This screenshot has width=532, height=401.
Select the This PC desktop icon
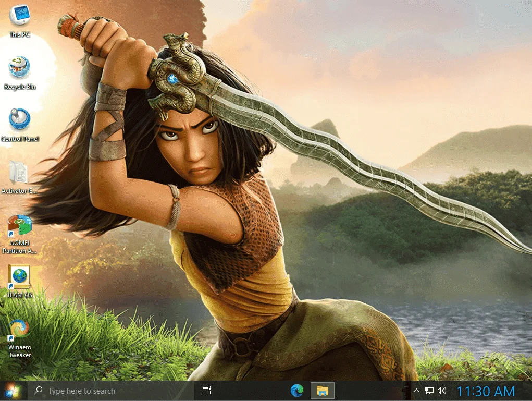pos(19,21)
